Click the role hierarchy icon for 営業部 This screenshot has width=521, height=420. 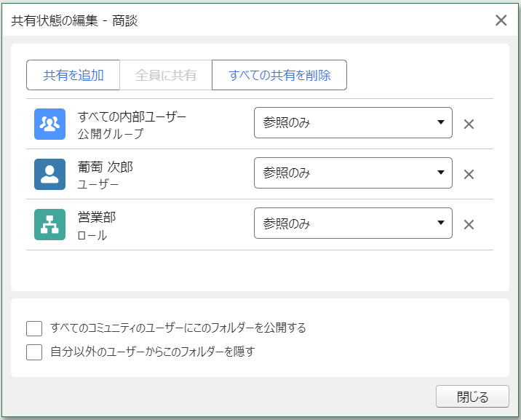(x=49, y=224)
